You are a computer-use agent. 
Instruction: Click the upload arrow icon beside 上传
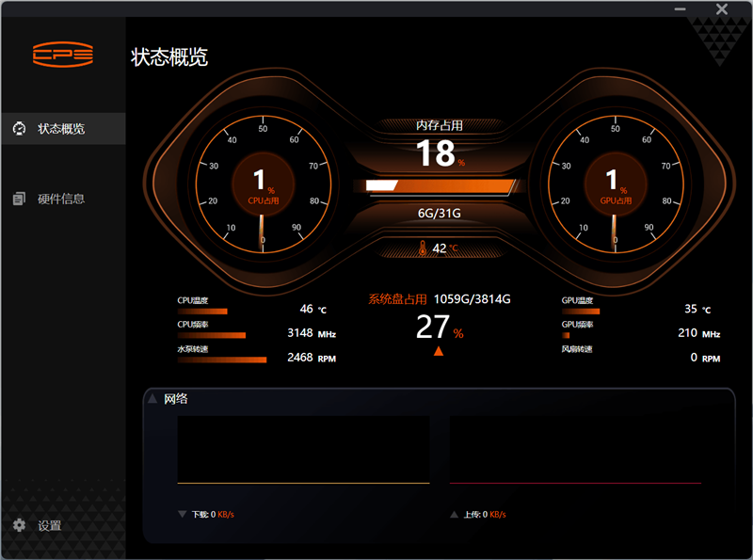click(x=454, y=515)
